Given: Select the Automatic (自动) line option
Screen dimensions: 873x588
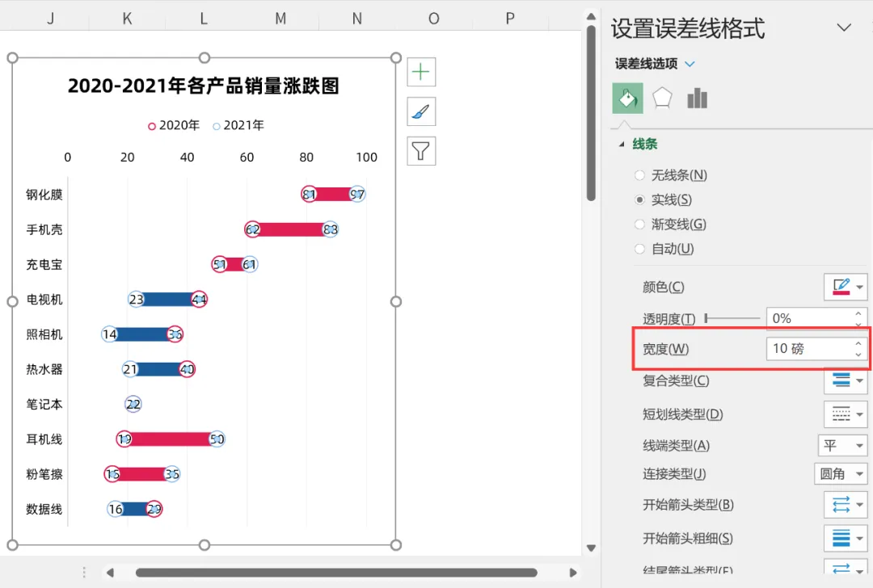Looking at the screenshot, I should pyautogui.click(x=640, y=249).
